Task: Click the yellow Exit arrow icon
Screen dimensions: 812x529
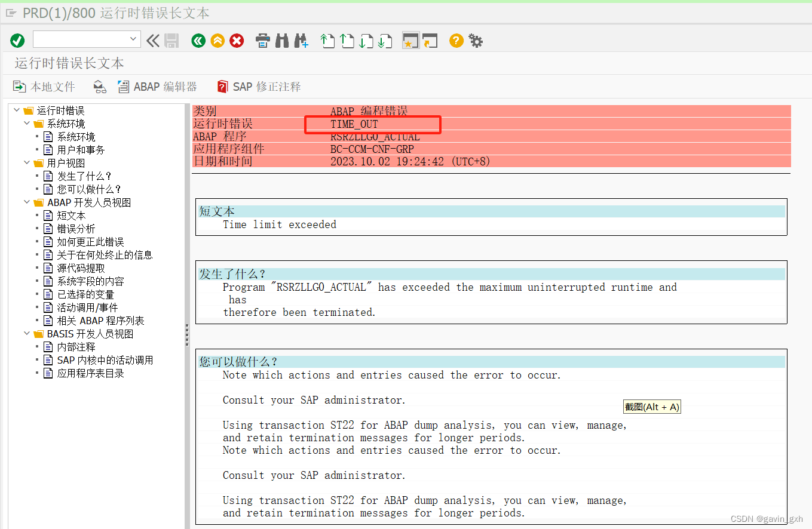Action: (217, 41)
